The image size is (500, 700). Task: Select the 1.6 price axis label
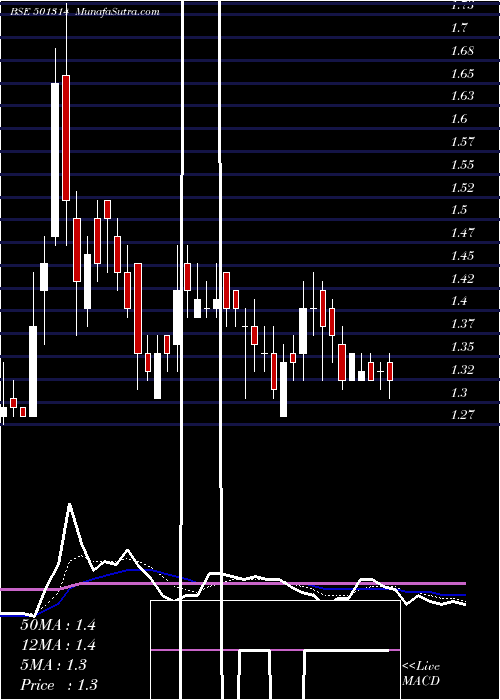[x=459, y=119]
